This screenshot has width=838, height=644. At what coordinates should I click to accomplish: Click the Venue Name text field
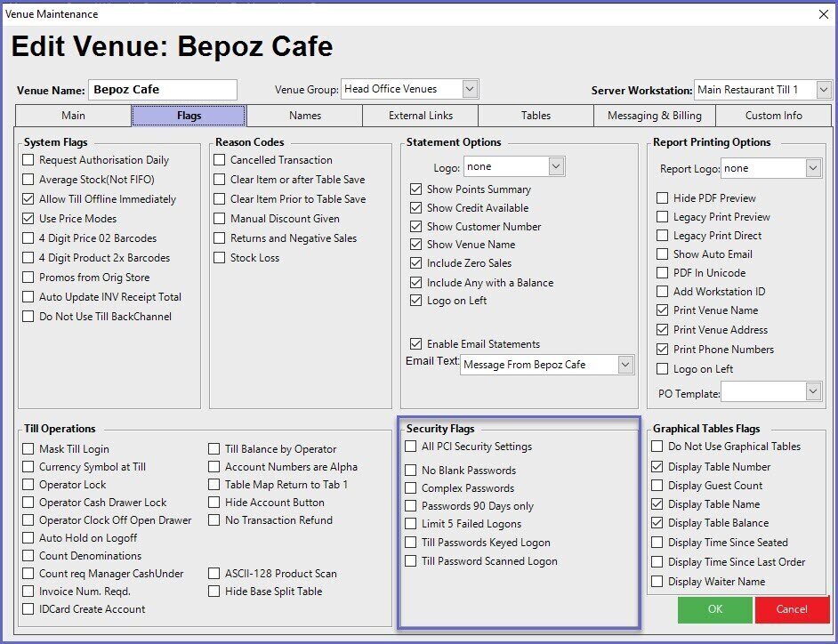[162, 90]
